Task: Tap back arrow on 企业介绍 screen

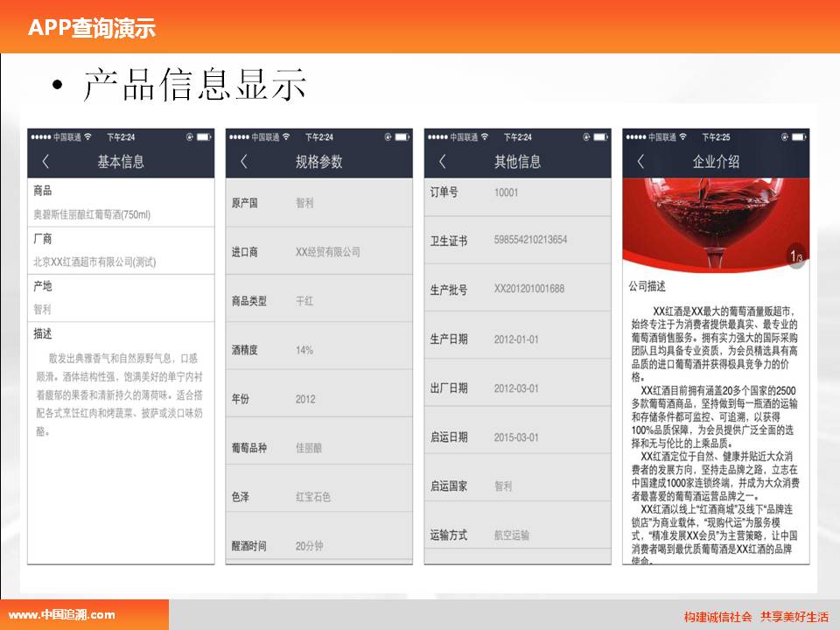Action: click(640, 161)
